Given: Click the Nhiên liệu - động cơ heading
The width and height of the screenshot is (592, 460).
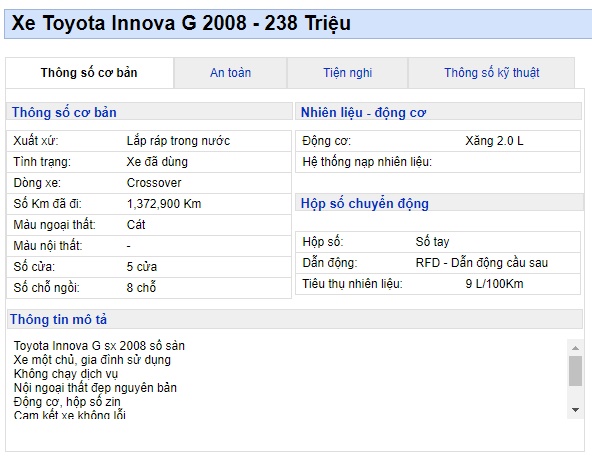Looking at the screenshot, I should 363,113.
